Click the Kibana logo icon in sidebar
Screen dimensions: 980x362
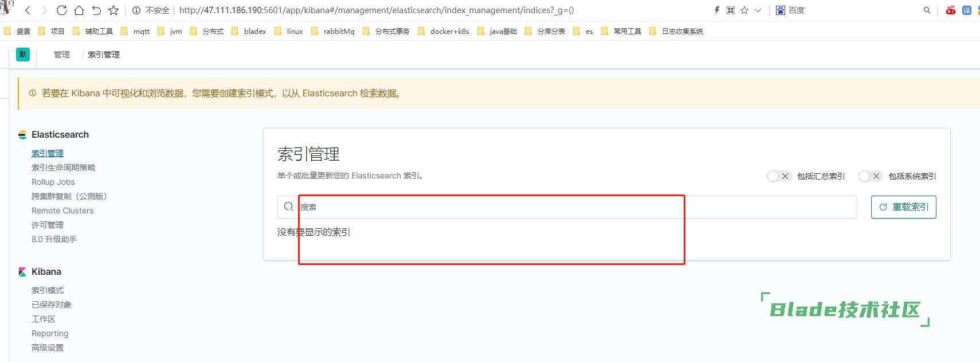[22, 272]
